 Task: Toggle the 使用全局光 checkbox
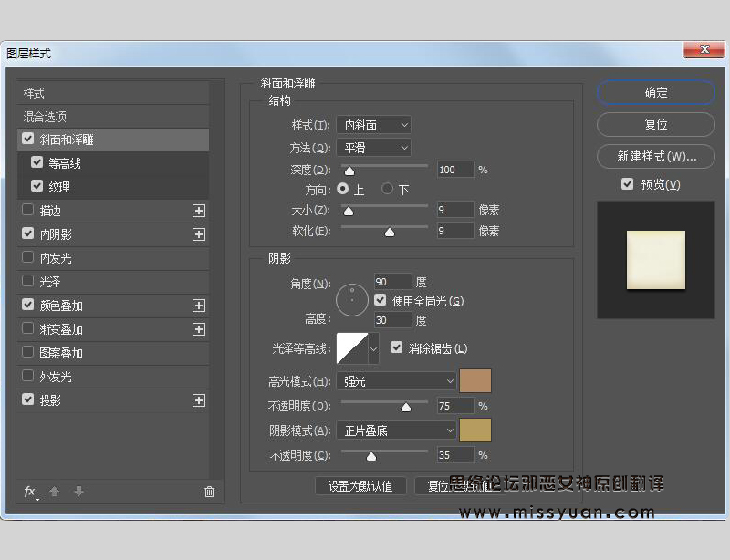click(380, 300)
